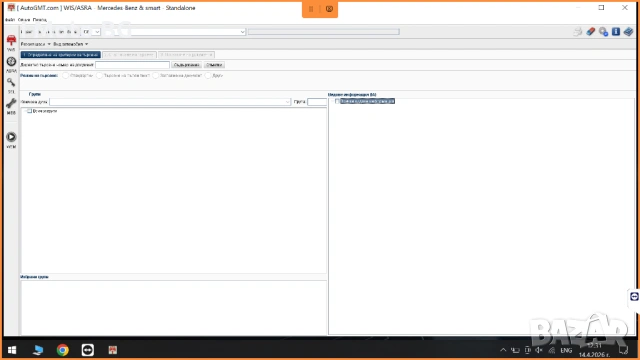
Task: Open the notification center icon
Action: tap(623, 350)
